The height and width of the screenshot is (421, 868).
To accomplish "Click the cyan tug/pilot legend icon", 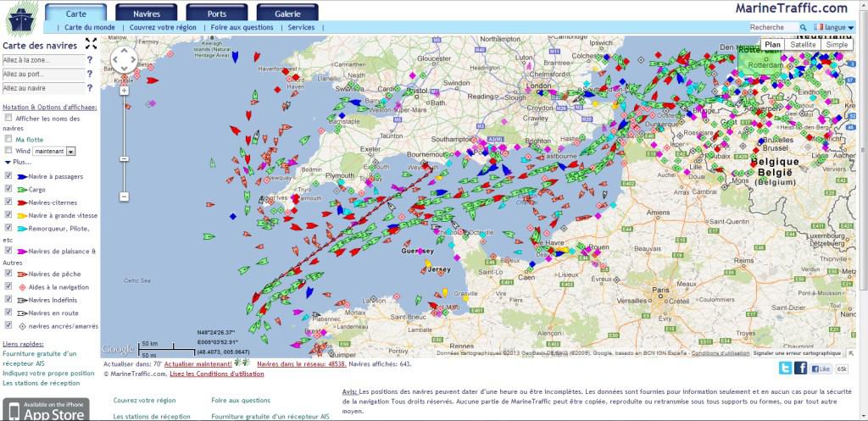I will coord(22,229).
